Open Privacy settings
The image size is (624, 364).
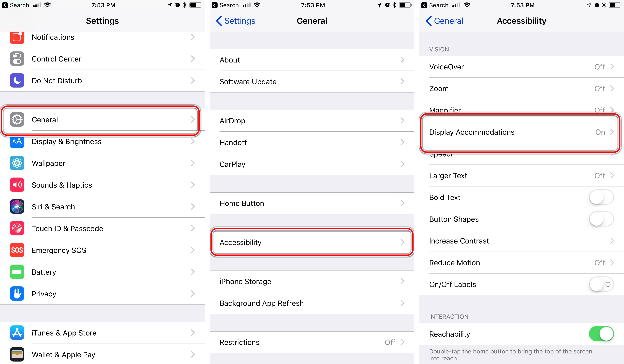tap(104, 293)
